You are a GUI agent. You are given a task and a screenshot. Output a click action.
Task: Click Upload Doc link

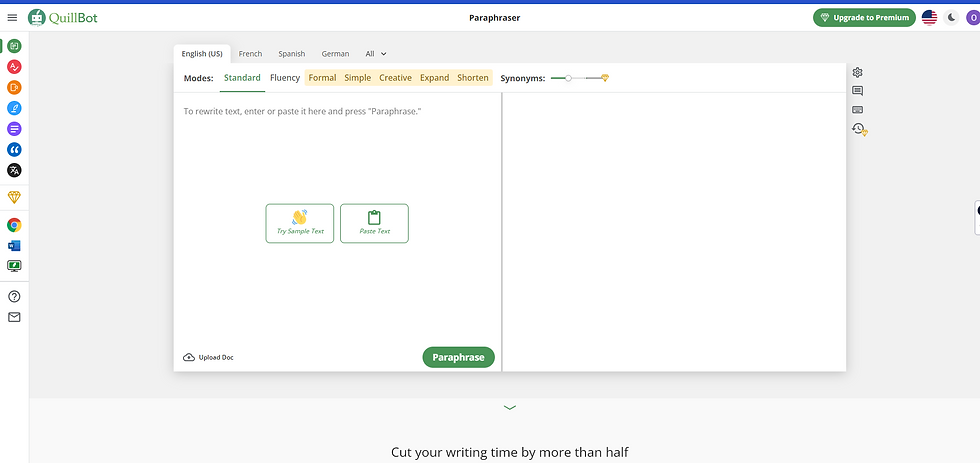point(208,357)
